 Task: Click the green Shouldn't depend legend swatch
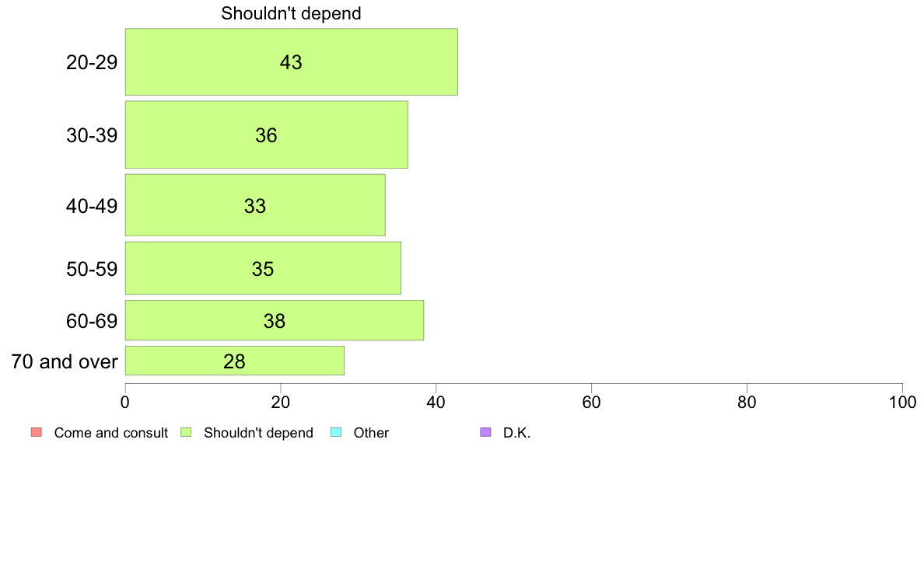[x=186, y=432]
